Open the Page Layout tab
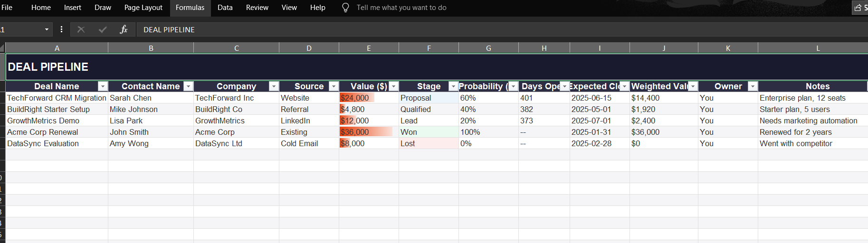 [143, 8]
